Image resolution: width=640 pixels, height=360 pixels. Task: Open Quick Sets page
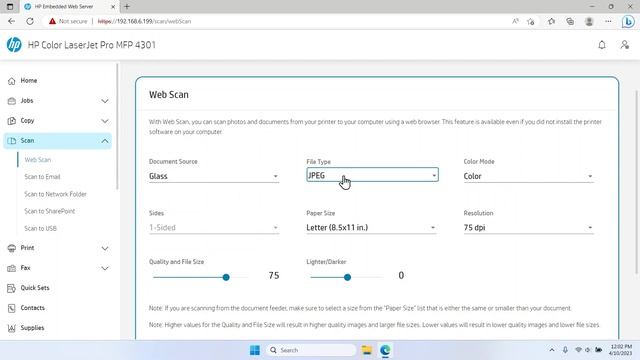coord(35,288)
